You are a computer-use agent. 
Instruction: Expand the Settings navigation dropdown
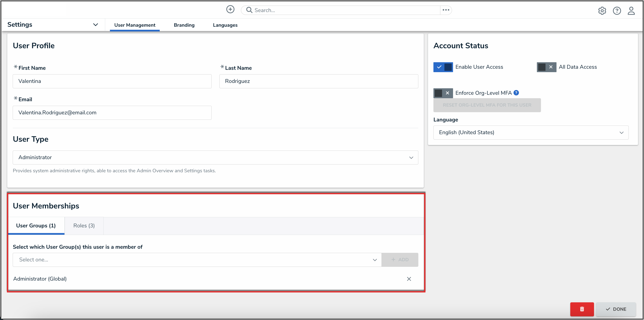point(95,25)
